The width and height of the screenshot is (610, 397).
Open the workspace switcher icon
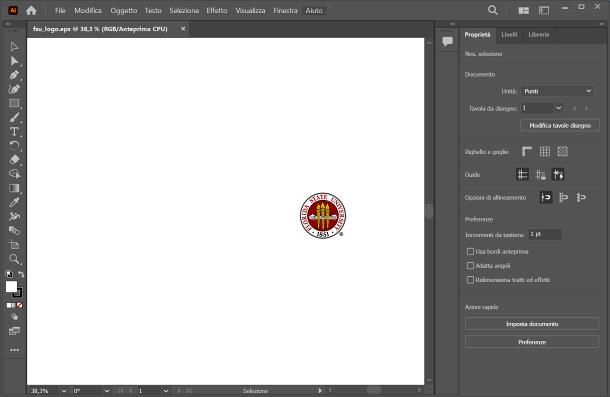(544, 11)
